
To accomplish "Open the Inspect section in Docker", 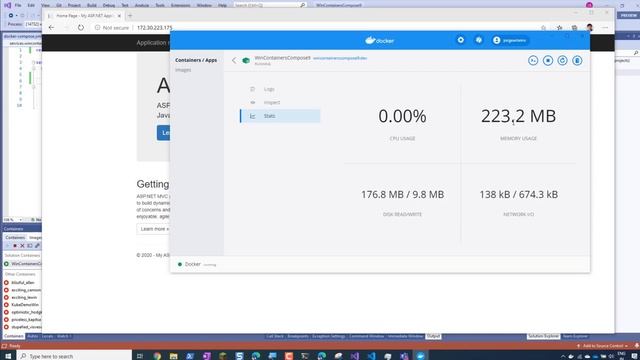I will pyautogui.click(x=280, y=102).
